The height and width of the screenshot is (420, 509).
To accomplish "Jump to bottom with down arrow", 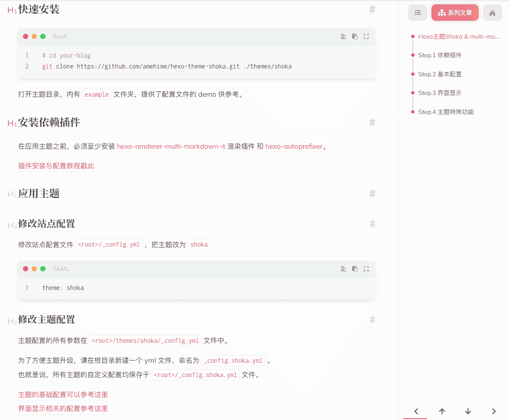I will pyautogui.click(x=468, y=411).
